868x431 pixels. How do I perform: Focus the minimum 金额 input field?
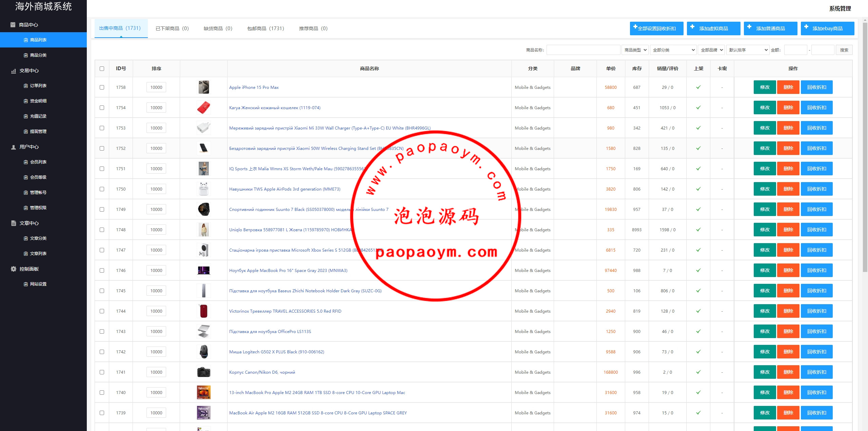[796, 50]
